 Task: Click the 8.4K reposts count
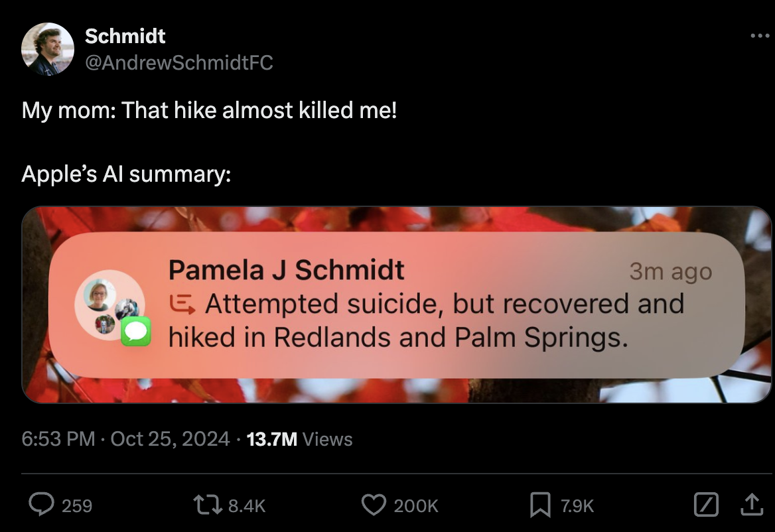247,506
